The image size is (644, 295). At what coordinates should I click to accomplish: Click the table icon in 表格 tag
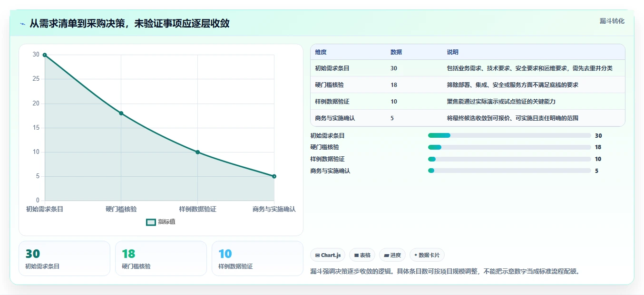pyautogui.click(x=356, y=256)
